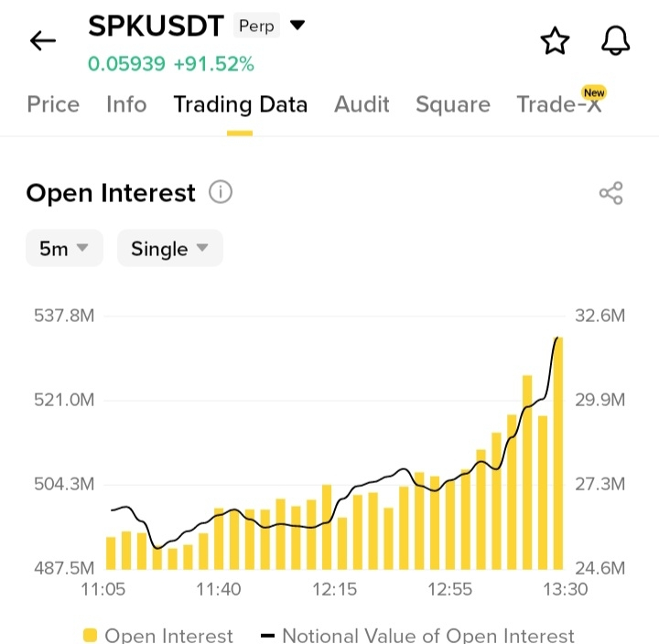Go back using the left arrow
The width and height of the screenshot is (659, 644).
(43, 40)
